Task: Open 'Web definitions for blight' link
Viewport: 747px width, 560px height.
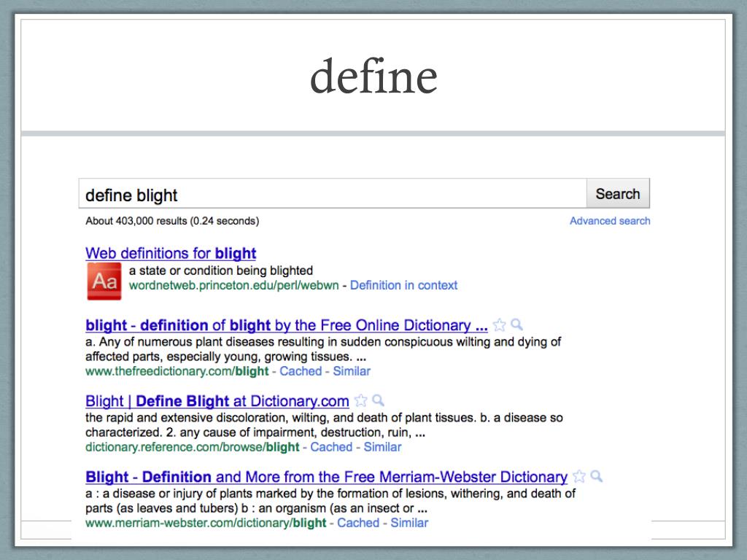Action: (x=171, y=253)
